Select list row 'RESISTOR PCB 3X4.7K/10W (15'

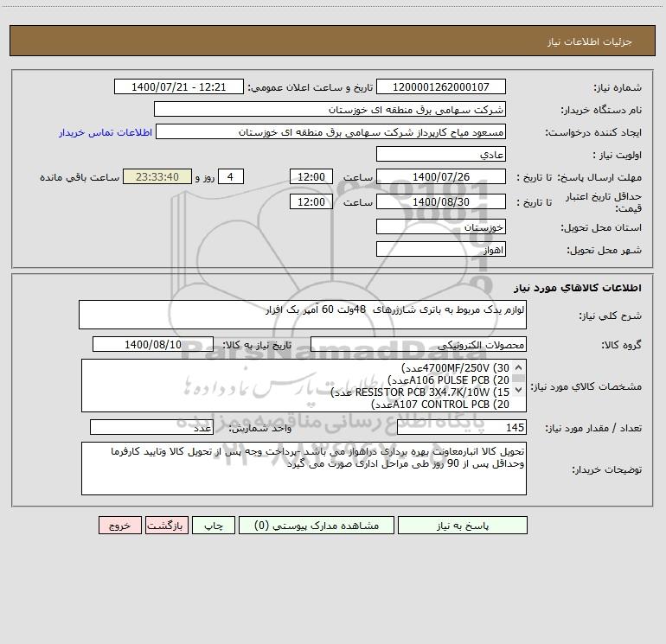point(419,392)
